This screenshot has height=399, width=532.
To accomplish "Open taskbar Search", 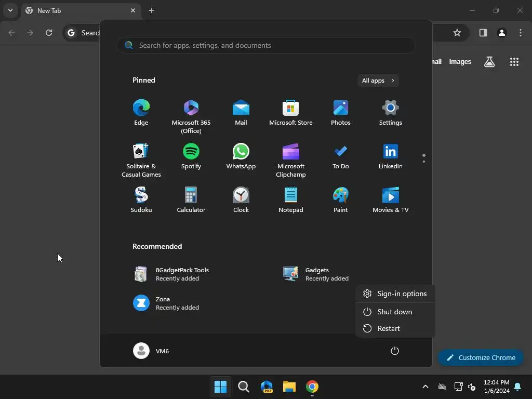I will pos(243,387).
